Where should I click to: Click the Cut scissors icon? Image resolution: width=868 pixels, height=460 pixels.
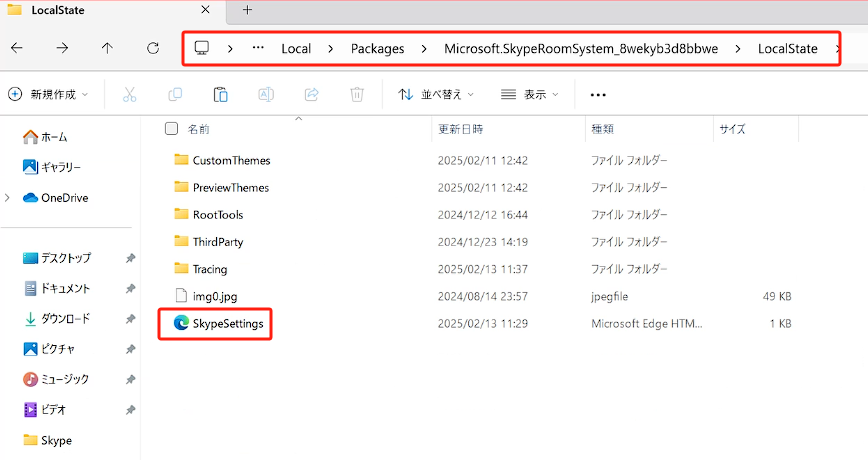[130, 95]
